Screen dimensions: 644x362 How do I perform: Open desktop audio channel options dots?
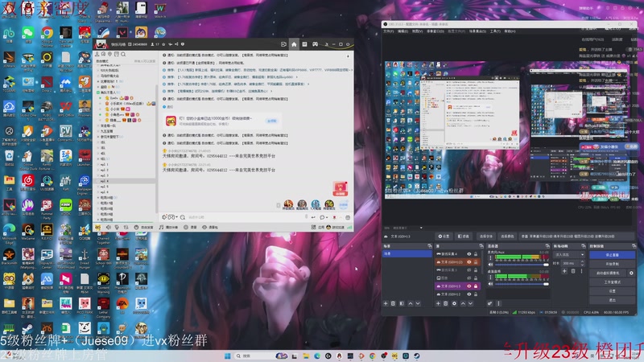coord(490,277)
